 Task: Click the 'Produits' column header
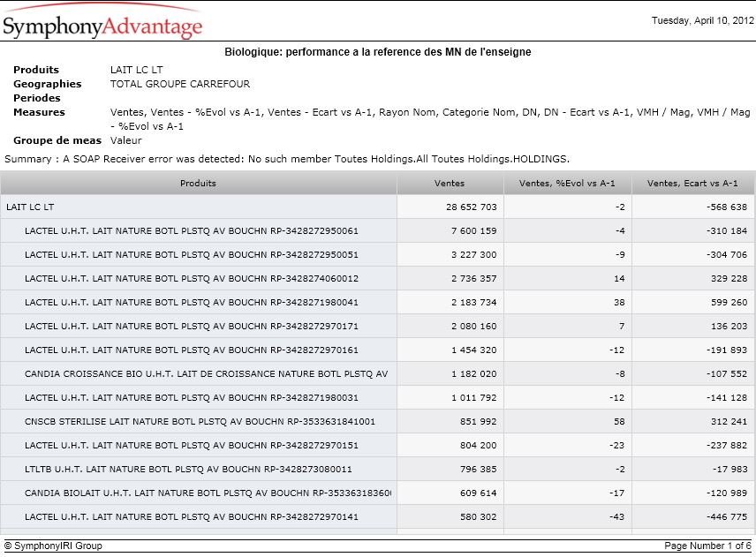pyautogui.click(x=198, y=183)
